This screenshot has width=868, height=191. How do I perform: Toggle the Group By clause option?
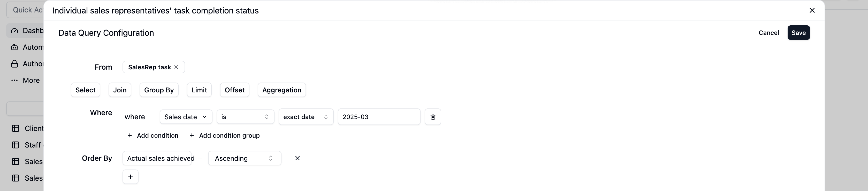pos(159,90)
